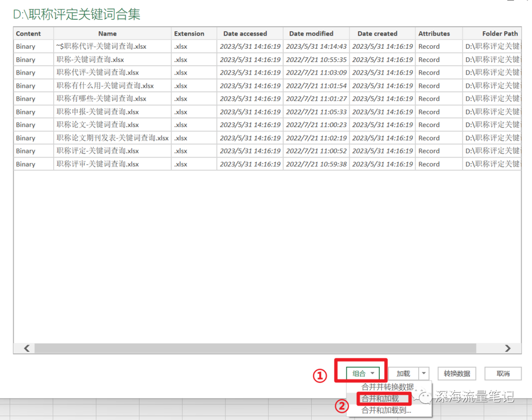Click date modified 2022/7/21 11:05:33

tap(316, 112)
